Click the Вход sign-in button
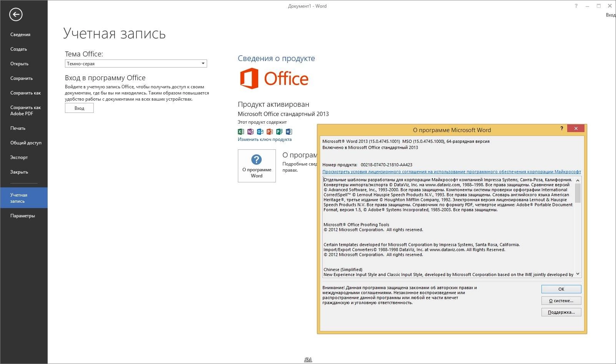 (x=79, y=108)
